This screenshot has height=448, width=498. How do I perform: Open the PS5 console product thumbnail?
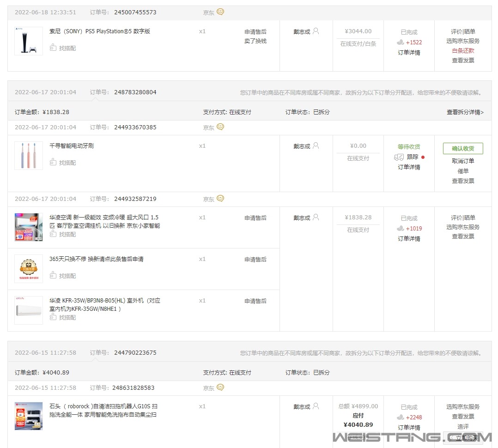[x=29, y=41]
